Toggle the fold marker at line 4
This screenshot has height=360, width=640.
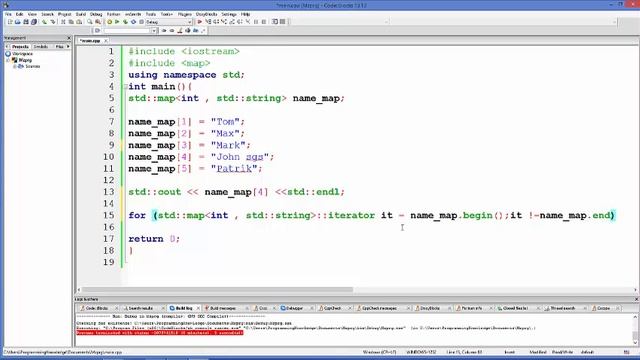(125, 87)
